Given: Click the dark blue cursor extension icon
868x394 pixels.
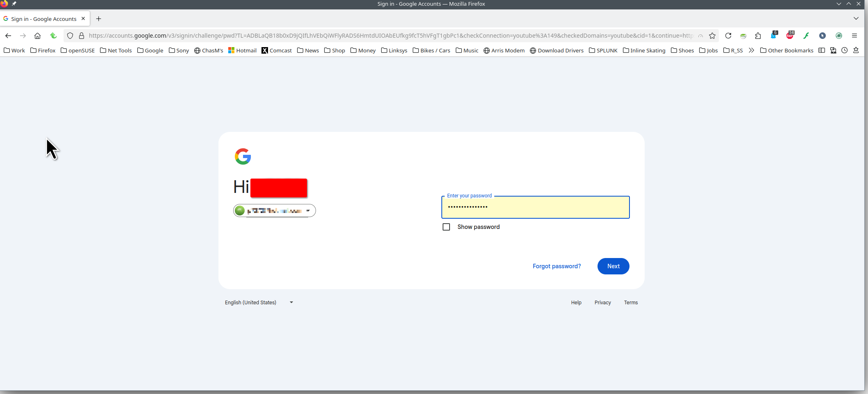Looking at the screenshot, I should (823, 36).
